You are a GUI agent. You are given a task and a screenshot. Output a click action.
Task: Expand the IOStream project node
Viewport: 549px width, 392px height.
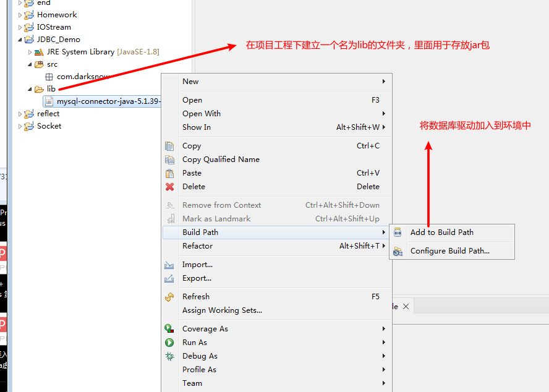click(x=20, y=27)
